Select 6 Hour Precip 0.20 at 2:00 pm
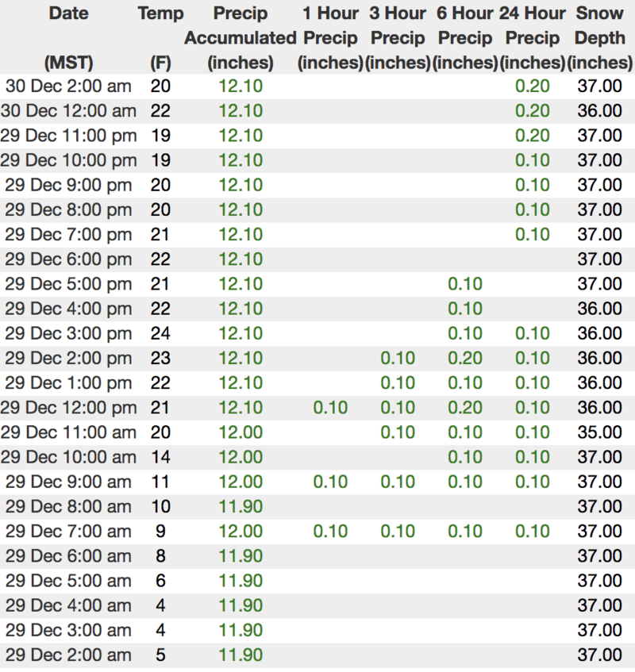 click(465, 359)
